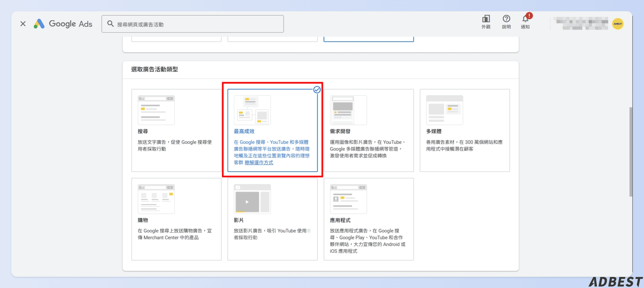Select the 應用程式 campaign type card

coord(369,219)
